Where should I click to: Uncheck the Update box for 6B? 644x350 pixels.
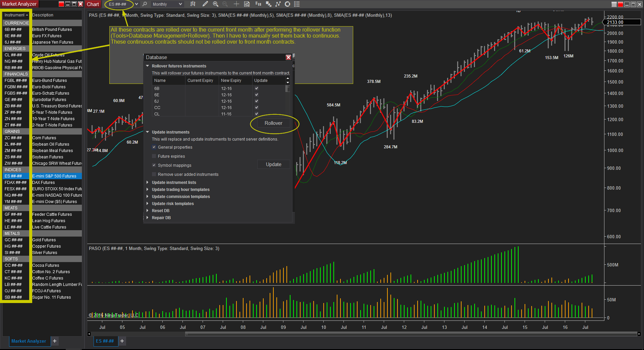(x=257, y=88)
